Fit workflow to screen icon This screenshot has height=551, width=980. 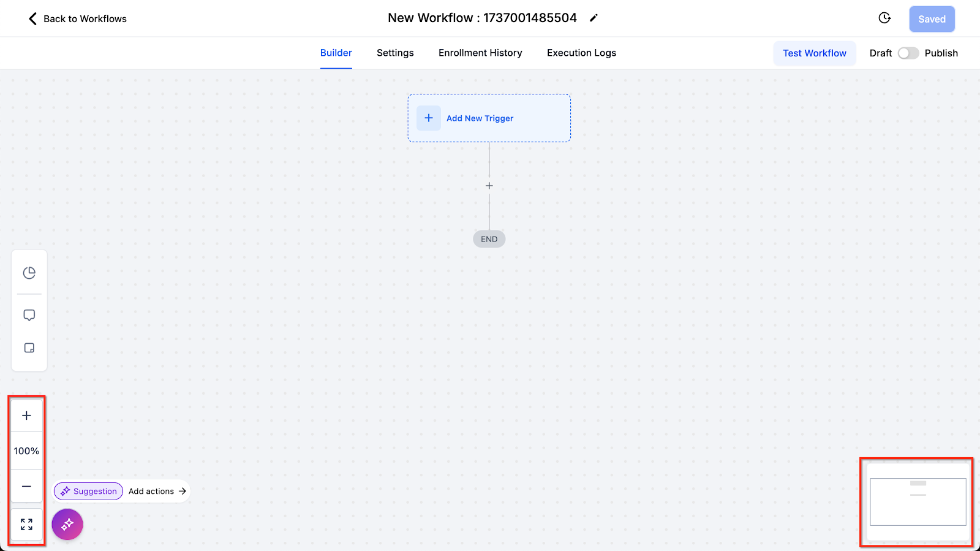[x=26, y=525]
